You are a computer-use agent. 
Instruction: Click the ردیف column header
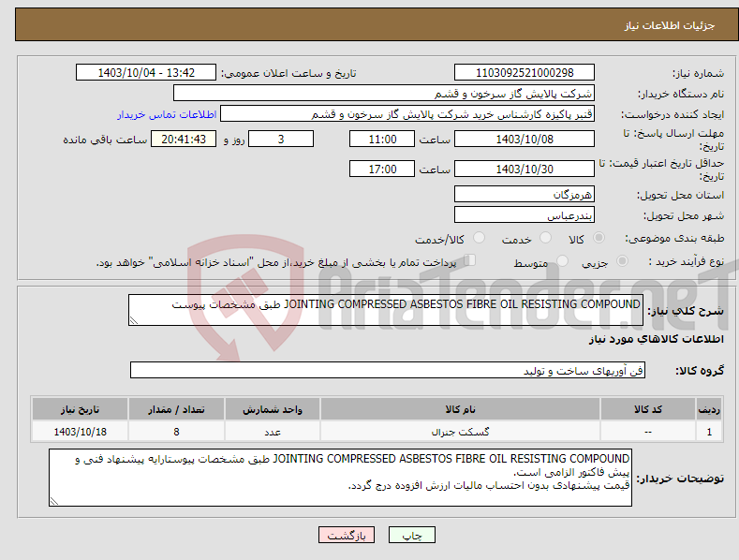[x=709, y=409]
